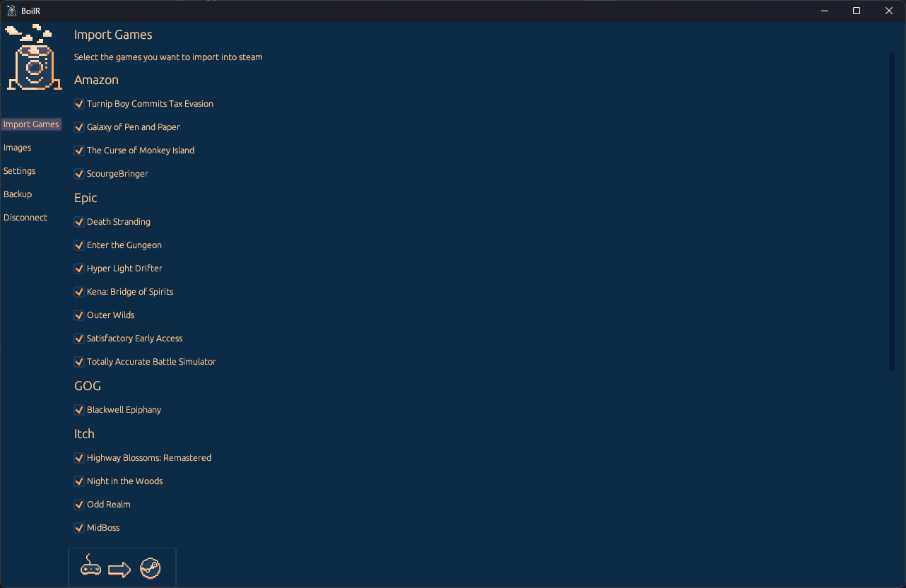Uncheck Night in the Woods under Itch

pos(78,481)
